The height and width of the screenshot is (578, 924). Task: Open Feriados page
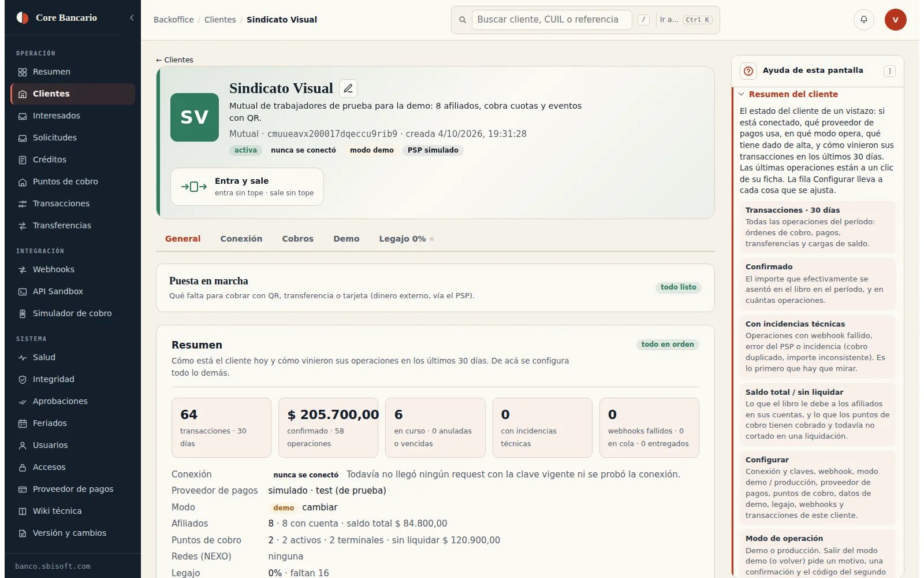73,423
